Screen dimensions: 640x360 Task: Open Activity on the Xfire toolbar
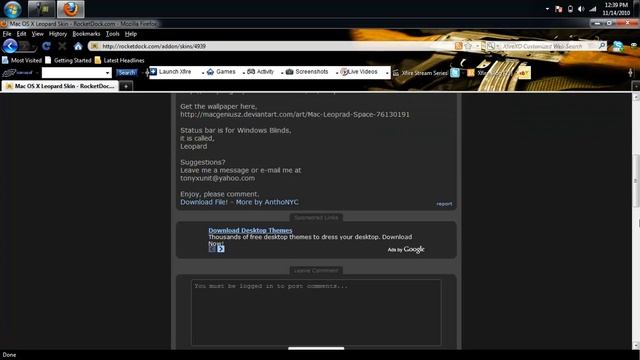(260, 72)
